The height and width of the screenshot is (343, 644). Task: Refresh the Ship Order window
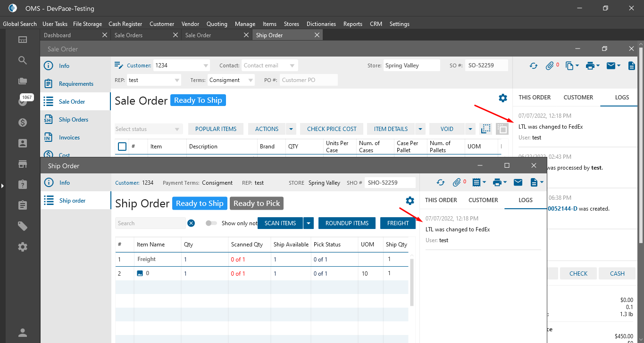pyautogui.click(x=441, y=182)
